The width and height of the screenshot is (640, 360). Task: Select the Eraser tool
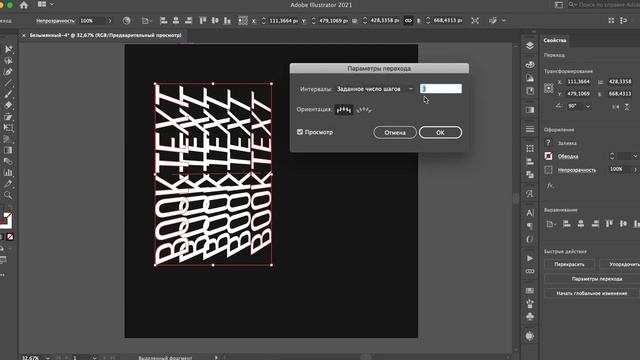[x=8, y=105]
